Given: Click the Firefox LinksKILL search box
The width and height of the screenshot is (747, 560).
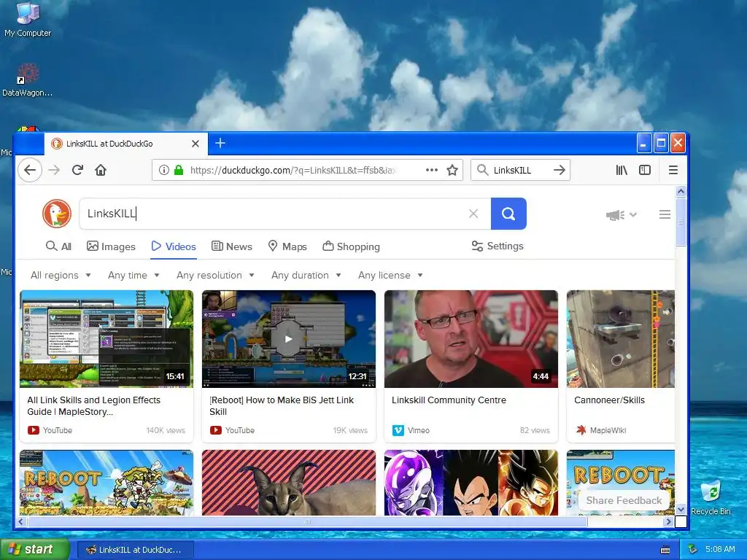Looking at the screenshot, I should tap(522, 170).
